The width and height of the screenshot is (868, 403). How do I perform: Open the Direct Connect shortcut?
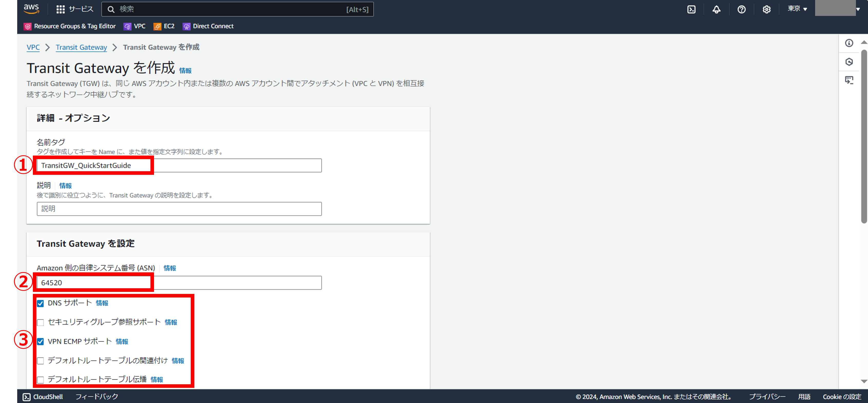213,26
